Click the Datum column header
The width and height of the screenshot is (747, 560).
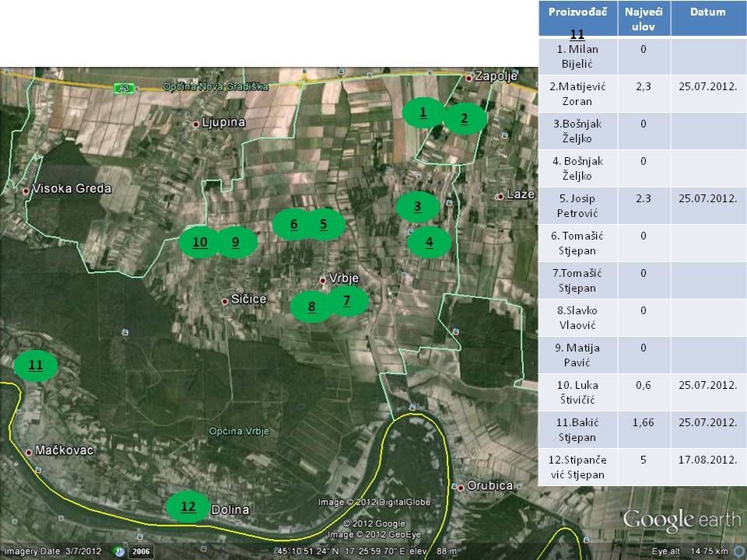tap(707, 12)
